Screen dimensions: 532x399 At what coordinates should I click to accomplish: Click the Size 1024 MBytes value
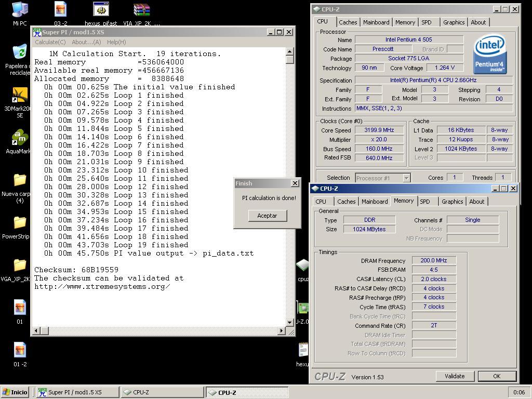pyautogui.click(x=369, y=229)
